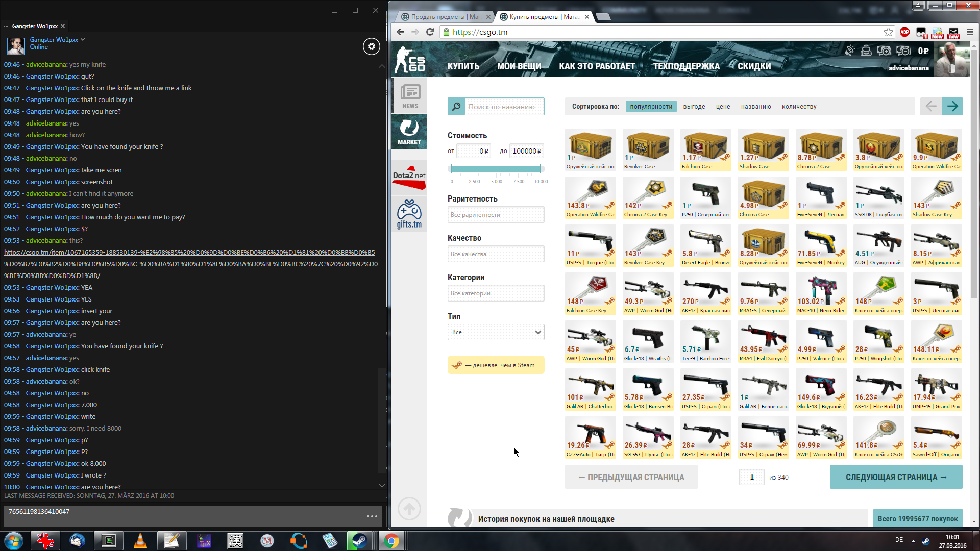Image resolution: width=980 pixels, height=551 pixels.
Task: Click 'СЛЕДУЮЩАЯ СТРАНИЦА' next page button
Action: pos(896,477)
